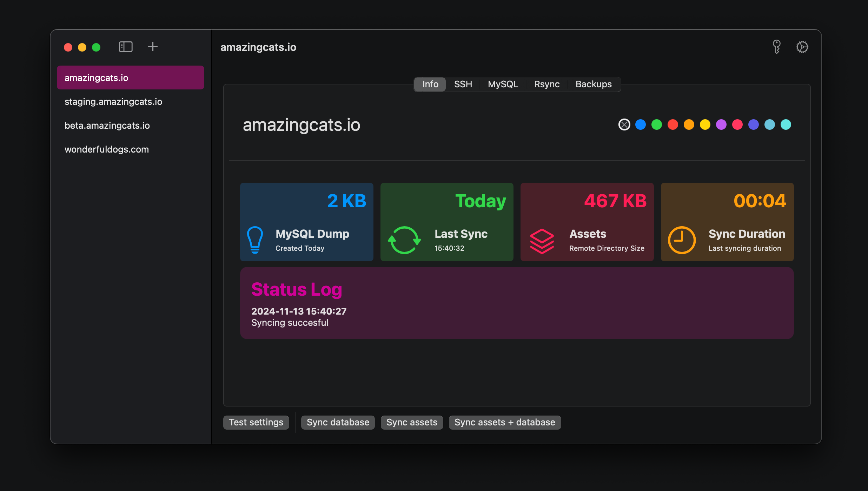Click the Sync database button
868x491 pixels.
click(338, 422)
